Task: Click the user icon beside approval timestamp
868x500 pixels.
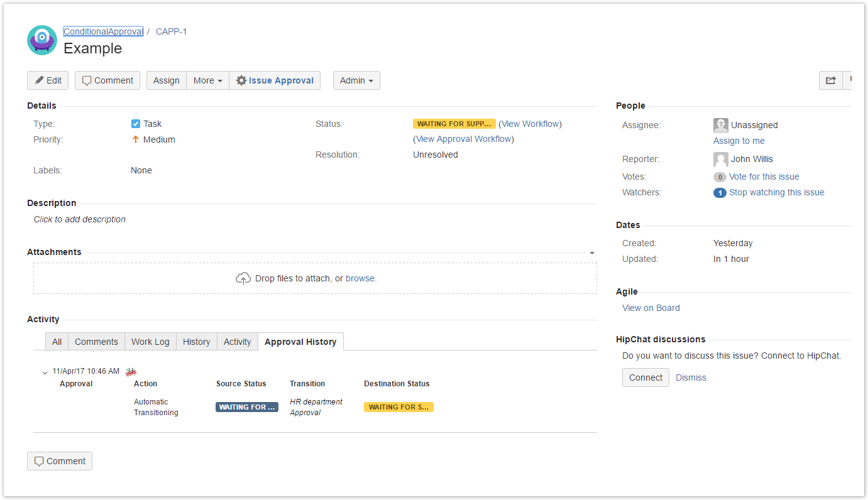Action: tap(131, 371)
